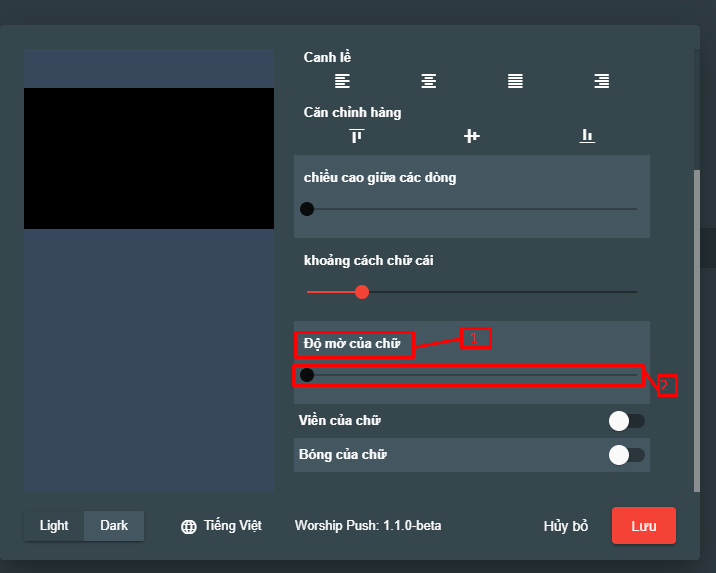Click the 'Canh lề' label
Screen dimensions: 716x573
pos(327,57)
